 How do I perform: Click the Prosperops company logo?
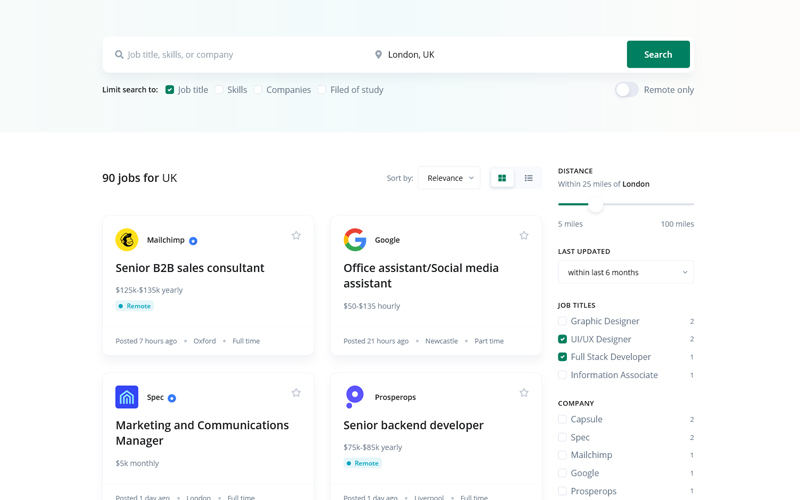[355, 397]
